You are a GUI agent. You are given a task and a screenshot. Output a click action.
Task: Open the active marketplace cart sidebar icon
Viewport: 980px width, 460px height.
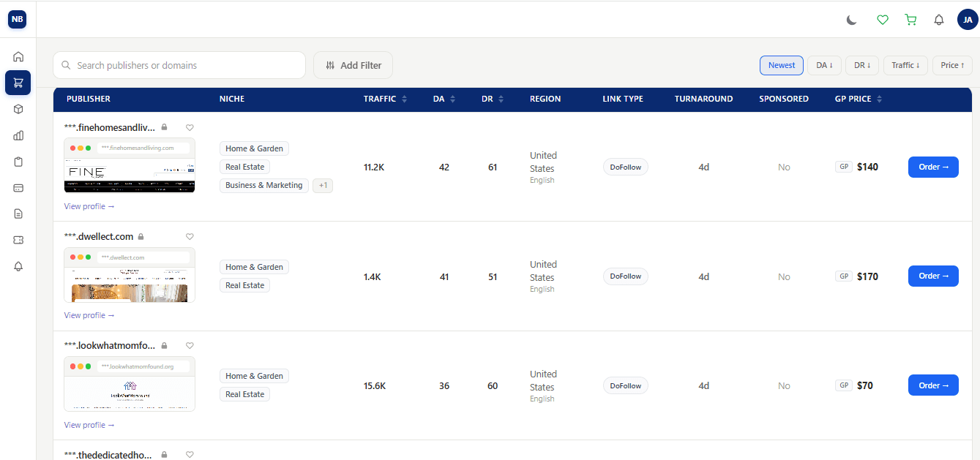(18, 83)
